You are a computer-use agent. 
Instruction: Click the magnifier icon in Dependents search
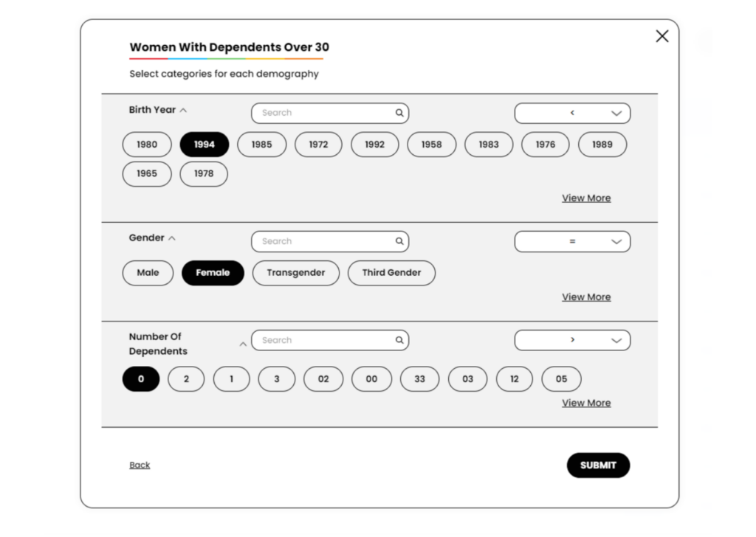399,340
